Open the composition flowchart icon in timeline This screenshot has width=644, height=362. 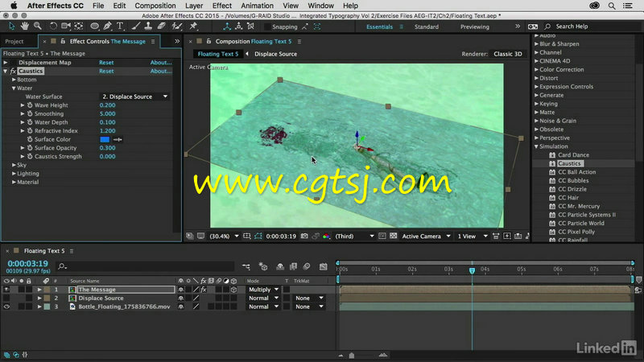click(x=246, y=267)
